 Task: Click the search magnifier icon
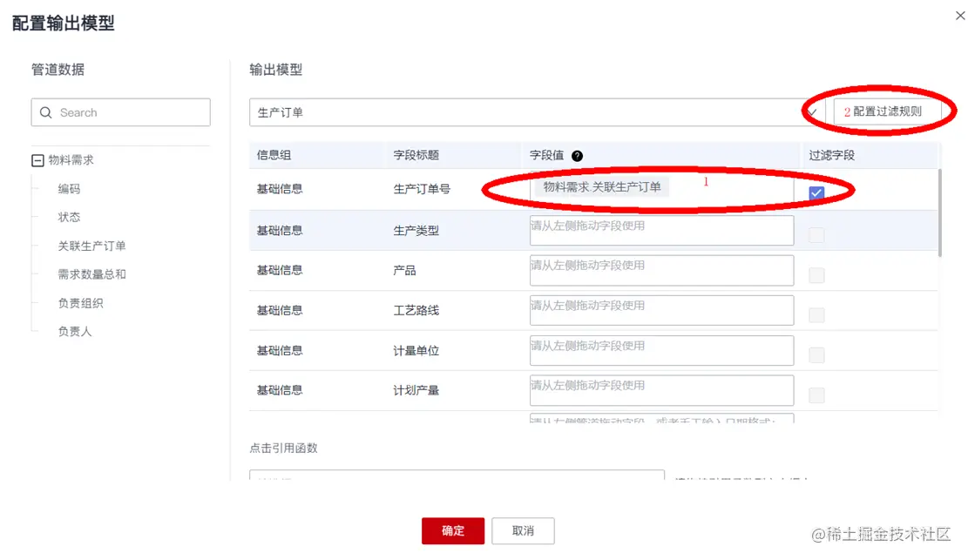45,112
